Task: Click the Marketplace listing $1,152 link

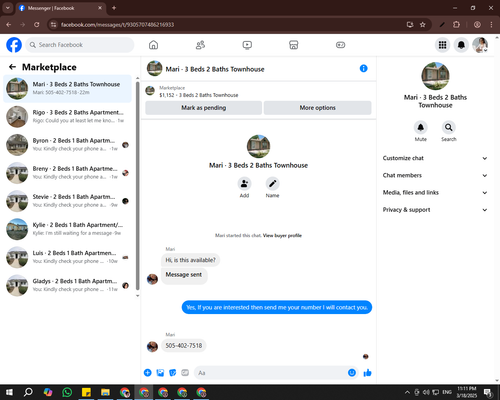Action: tap(199, 95)
